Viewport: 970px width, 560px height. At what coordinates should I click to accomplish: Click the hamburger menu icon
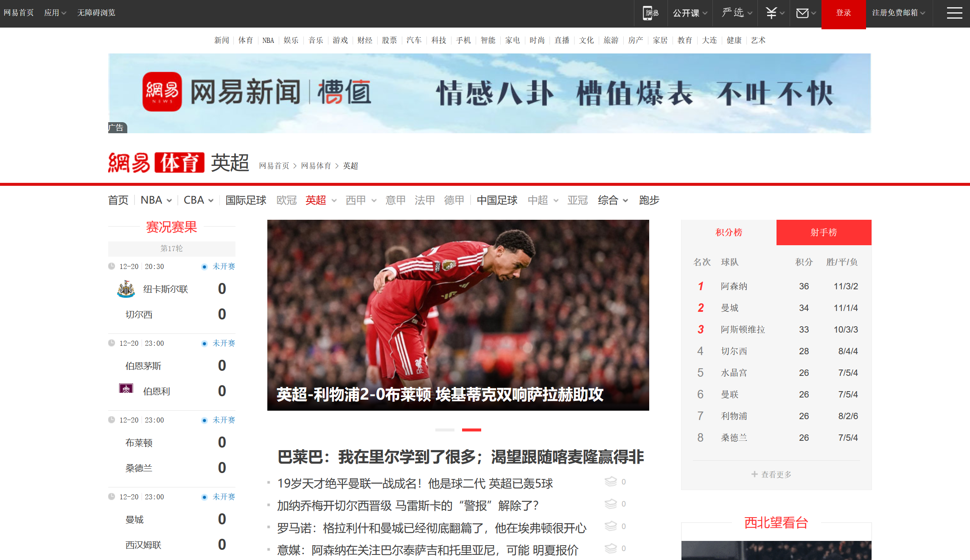click(954, 13)
